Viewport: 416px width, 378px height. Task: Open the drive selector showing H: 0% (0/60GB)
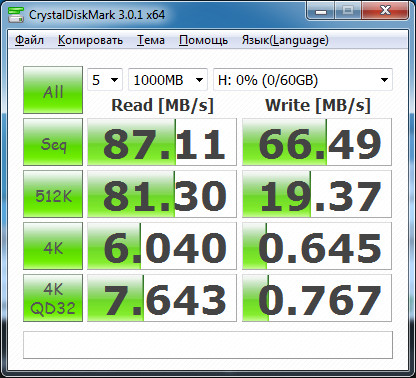[x=303, y=80]
